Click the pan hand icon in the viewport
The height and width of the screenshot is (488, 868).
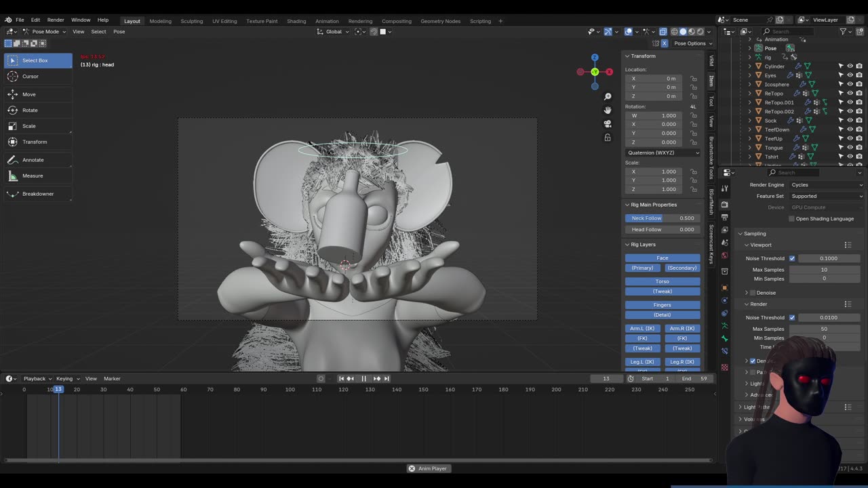(608, 110)
